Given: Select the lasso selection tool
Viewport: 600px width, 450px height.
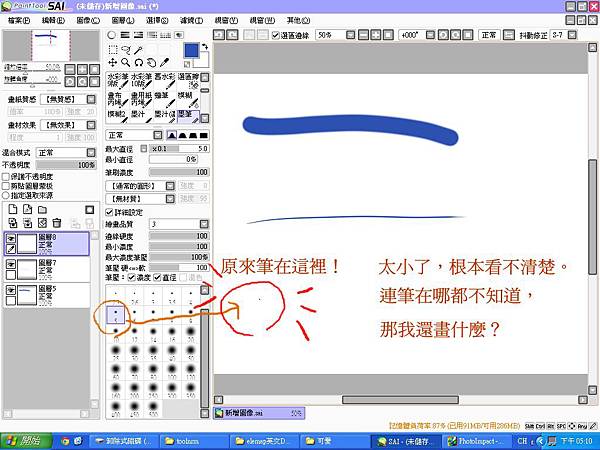Looking at the screenshot, I should [x=126, y=50].
